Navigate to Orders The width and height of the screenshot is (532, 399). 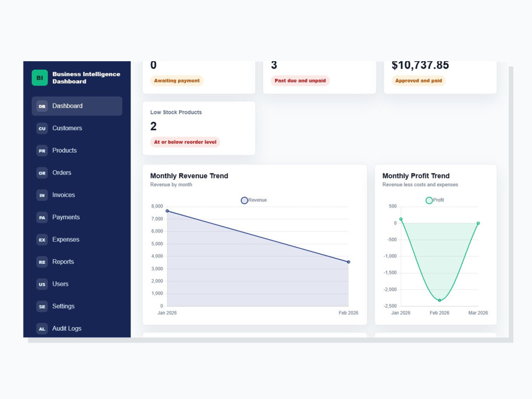tap(77, 173)
